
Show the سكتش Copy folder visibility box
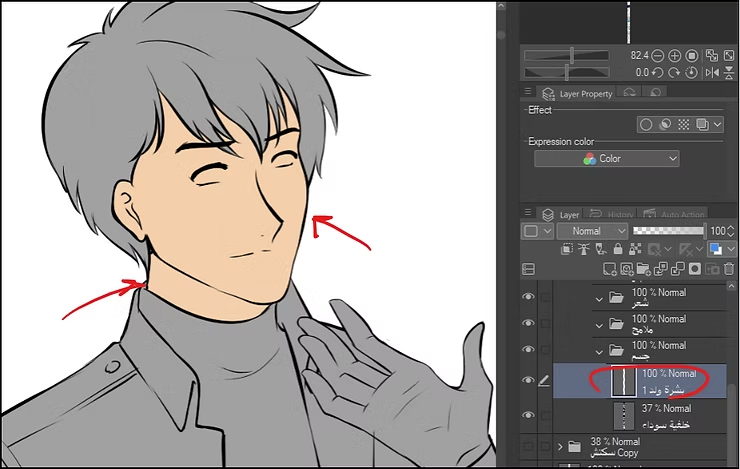528,446
